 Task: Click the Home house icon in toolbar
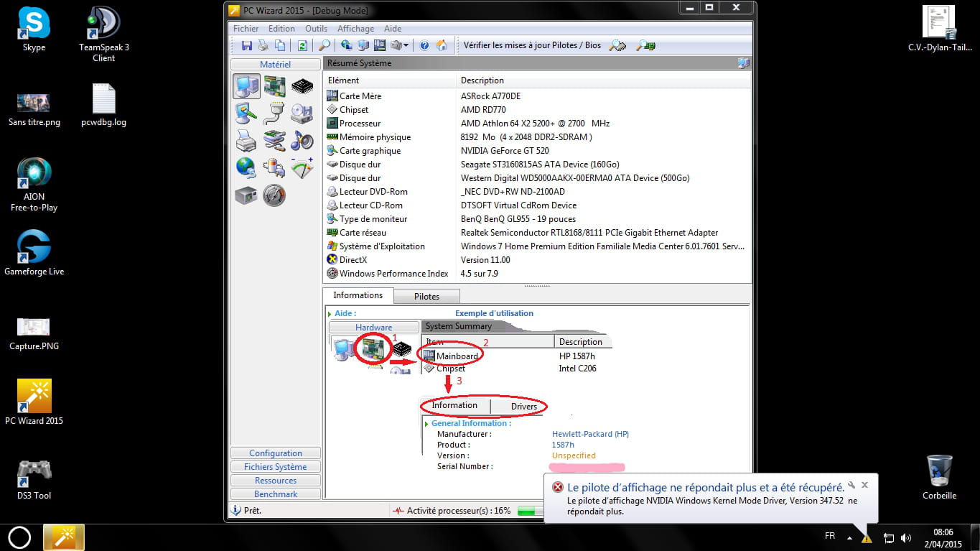442,45
